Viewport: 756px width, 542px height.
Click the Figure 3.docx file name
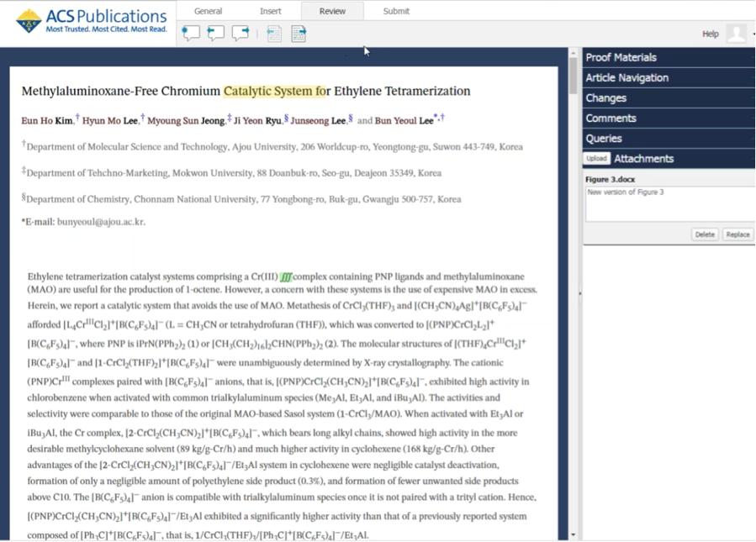pos(610,179)
